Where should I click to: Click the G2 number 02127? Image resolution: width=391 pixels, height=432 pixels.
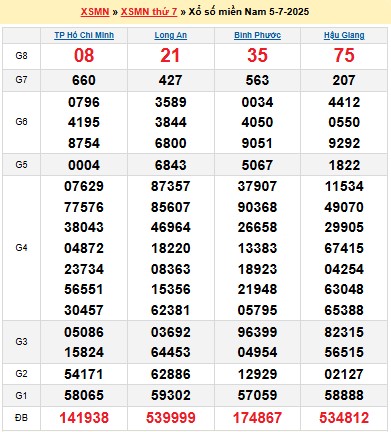(344, 374)
